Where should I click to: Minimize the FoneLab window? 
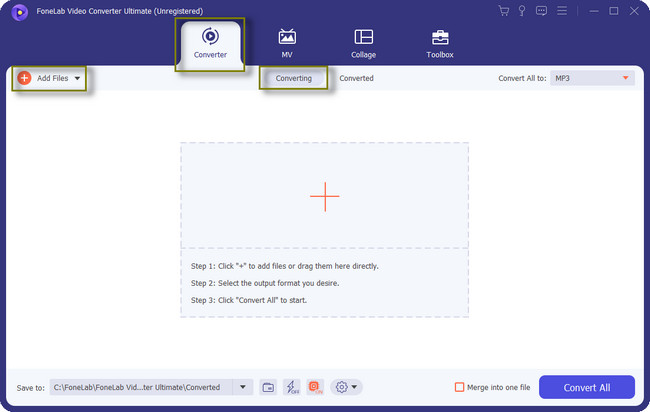coord(594,11)
